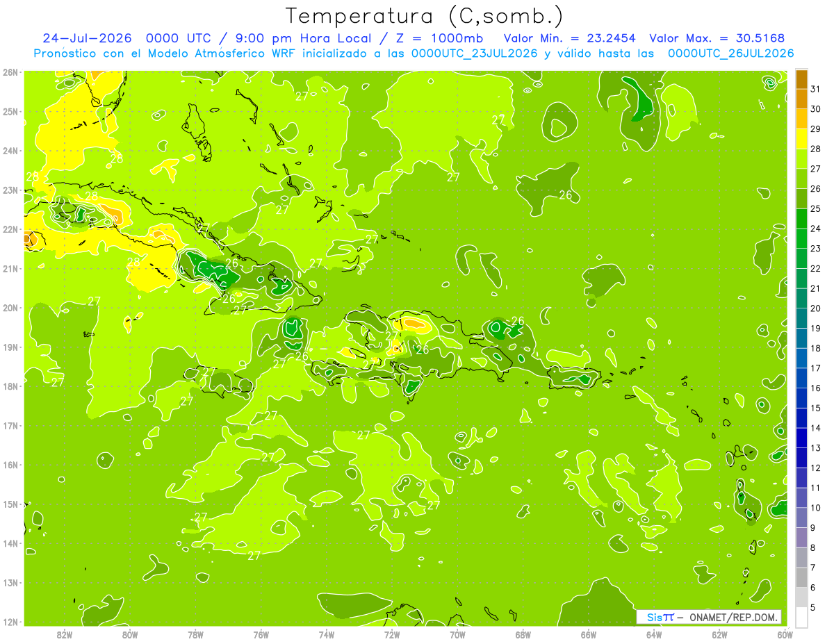Click the legend value "12"
This screenshot has height=644, width=834.
(x=816, y=468)
